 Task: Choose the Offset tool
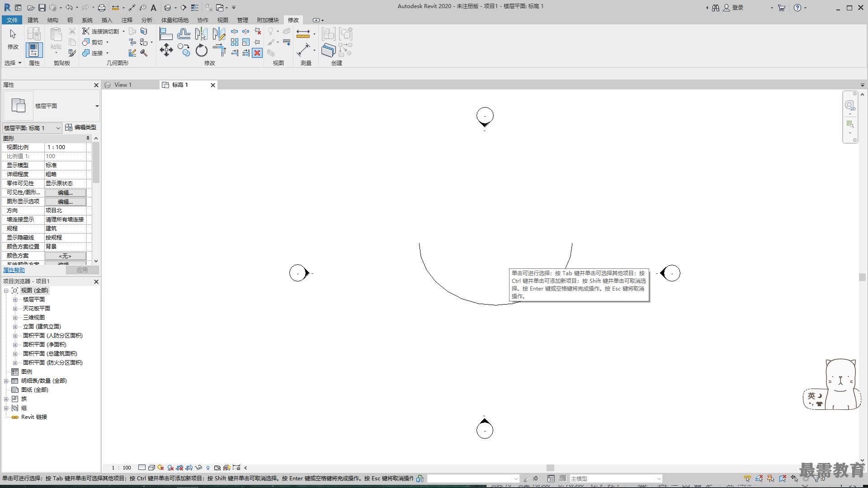(x=184, y=34)
